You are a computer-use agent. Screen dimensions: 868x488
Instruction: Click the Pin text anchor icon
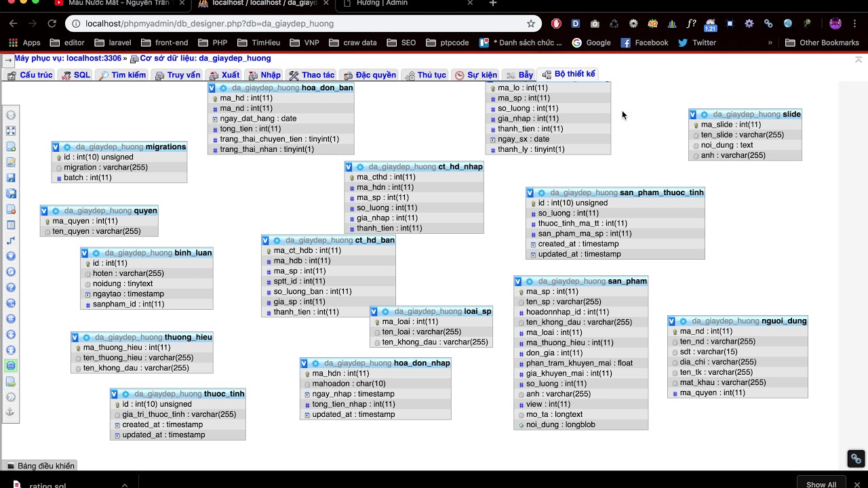pyautogui.click(x=11, y=412)
